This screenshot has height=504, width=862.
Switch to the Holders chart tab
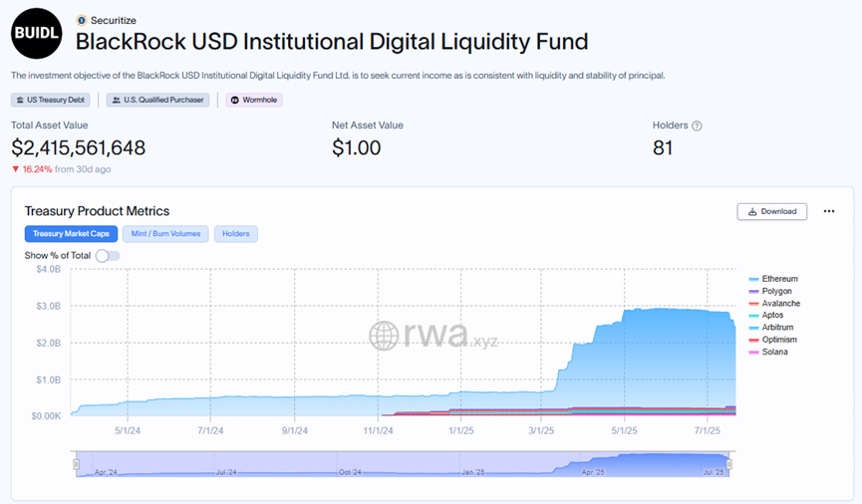pos(236,234)
